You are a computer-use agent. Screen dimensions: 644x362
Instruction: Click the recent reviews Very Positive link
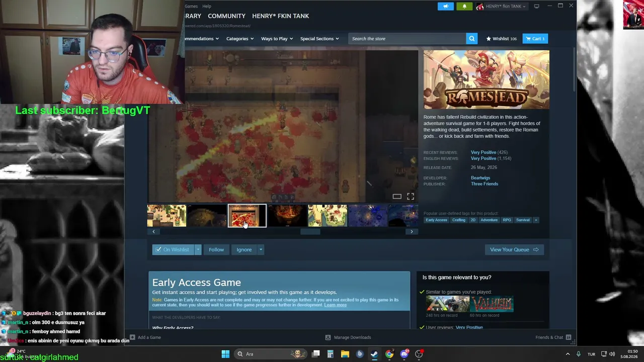tap(484, 152)
